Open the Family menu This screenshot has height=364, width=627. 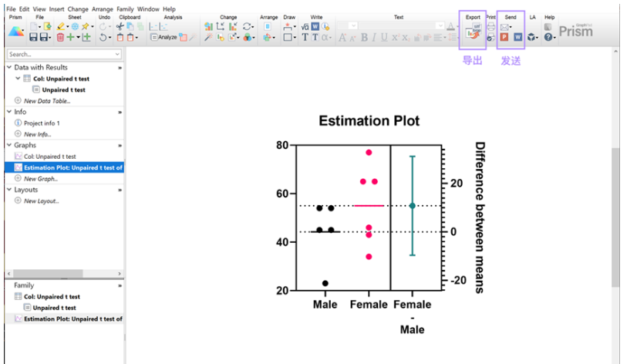pos(125,8)
